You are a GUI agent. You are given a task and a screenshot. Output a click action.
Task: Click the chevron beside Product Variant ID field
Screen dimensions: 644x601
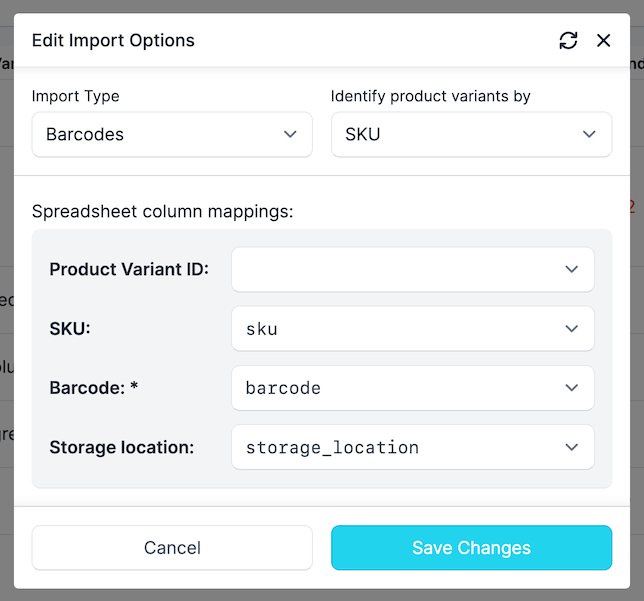pos(572,269)
